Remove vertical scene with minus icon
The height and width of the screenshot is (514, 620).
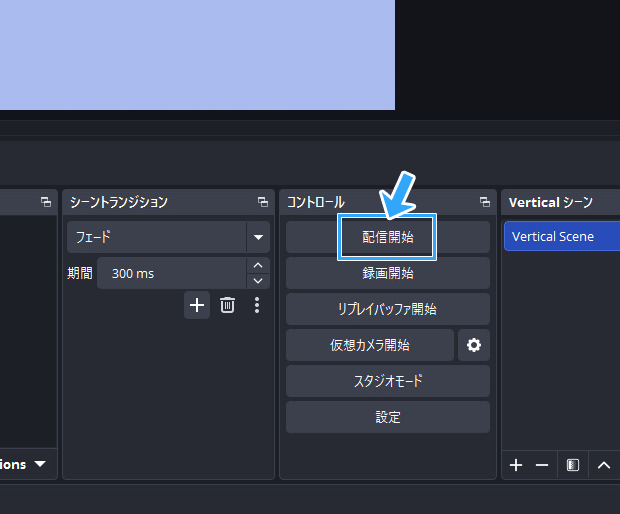point(542,465)
